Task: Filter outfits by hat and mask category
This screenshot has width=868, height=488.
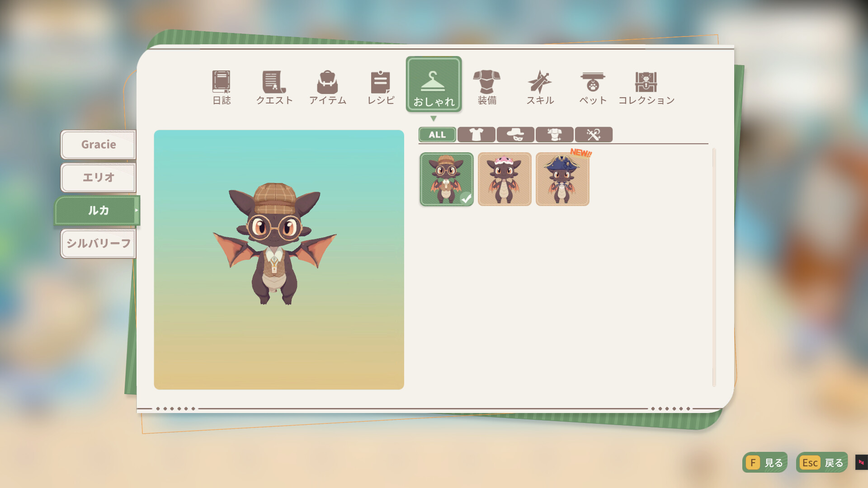Action: (515, 135)
